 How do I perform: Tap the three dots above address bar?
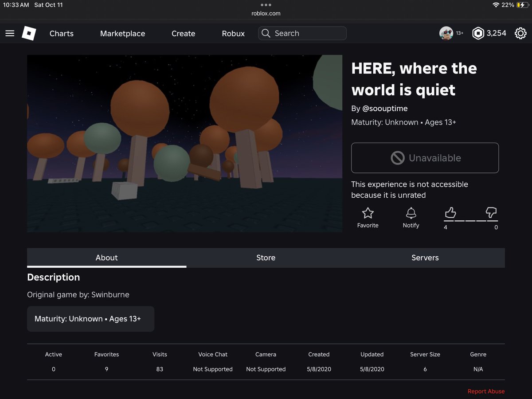pyautogui.click(x=266, y=5)
